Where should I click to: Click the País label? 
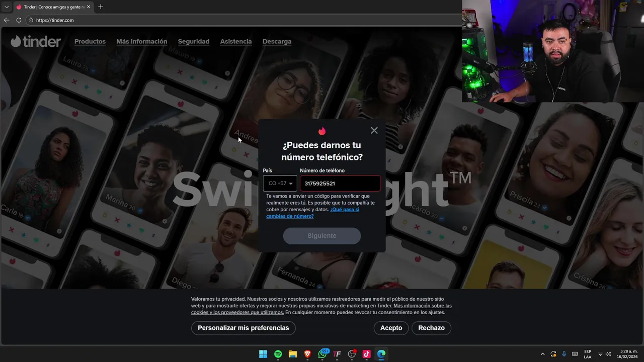pyautogui.click(x=267, y=170)
